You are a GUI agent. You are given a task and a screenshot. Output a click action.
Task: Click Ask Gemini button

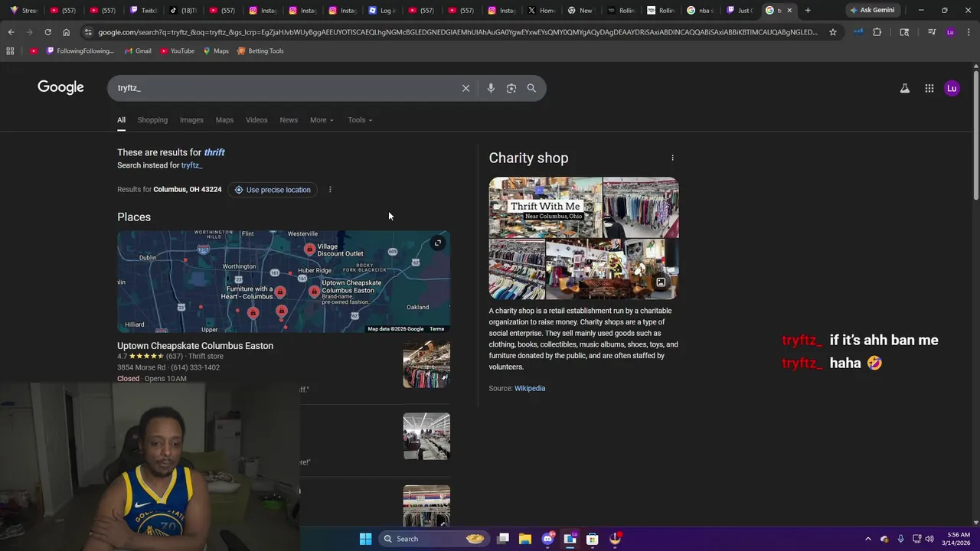(x=872, y=10)
